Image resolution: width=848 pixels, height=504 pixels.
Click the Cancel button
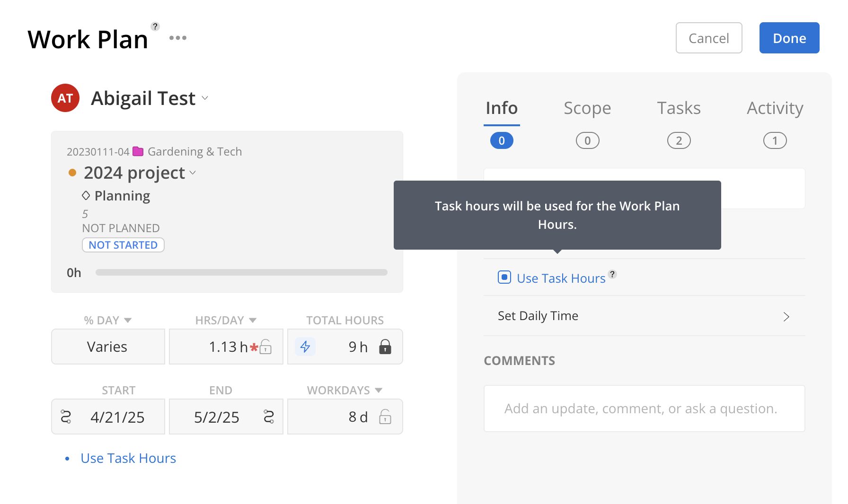709,38
